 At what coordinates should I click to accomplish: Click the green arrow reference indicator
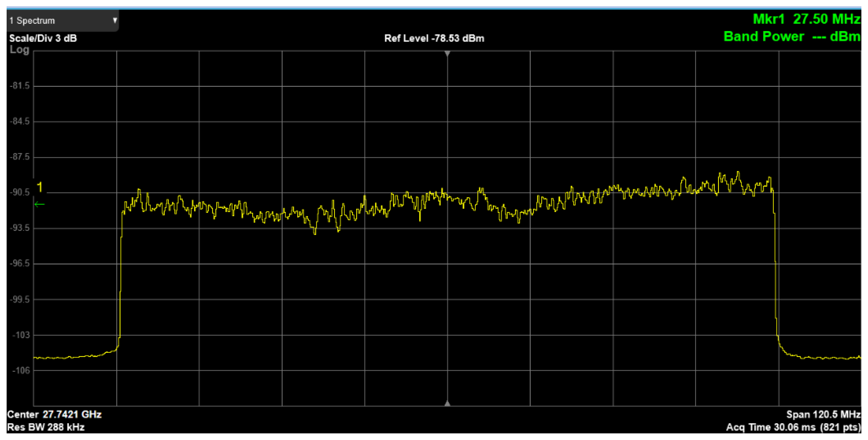click(x=39, y=204)
